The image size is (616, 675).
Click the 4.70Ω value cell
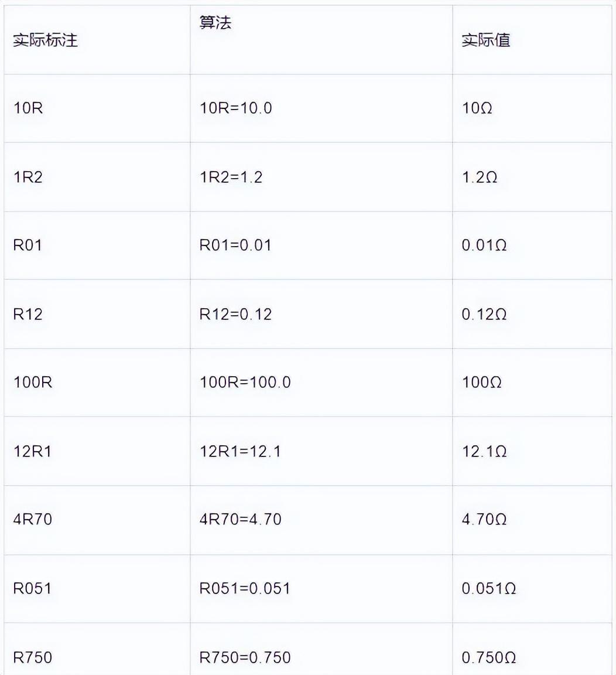[484, 519]
